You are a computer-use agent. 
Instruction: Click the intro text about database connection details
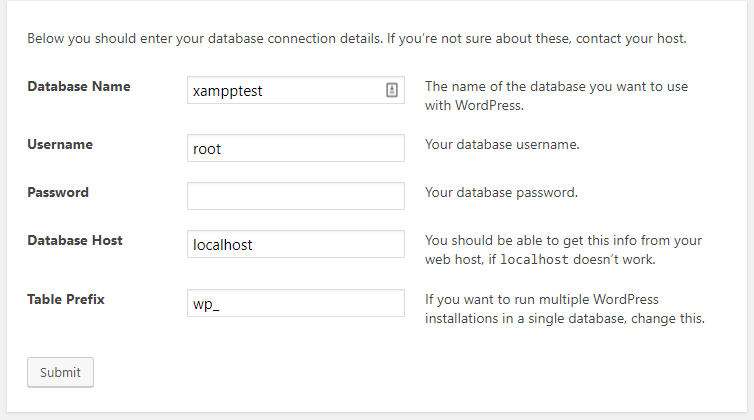[x=357, y=38]
